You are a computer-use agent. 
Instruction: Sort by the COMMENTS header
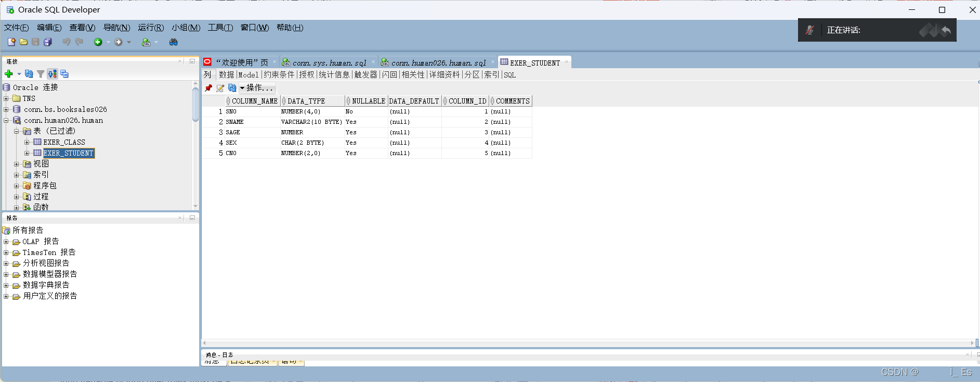[511, 101]
